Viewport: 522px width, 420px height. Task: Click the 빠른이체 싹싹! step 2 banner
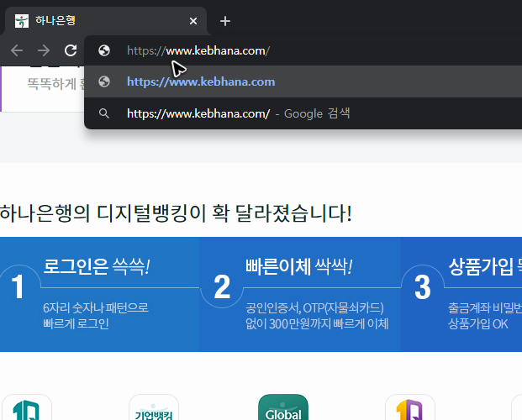(300, 294)
